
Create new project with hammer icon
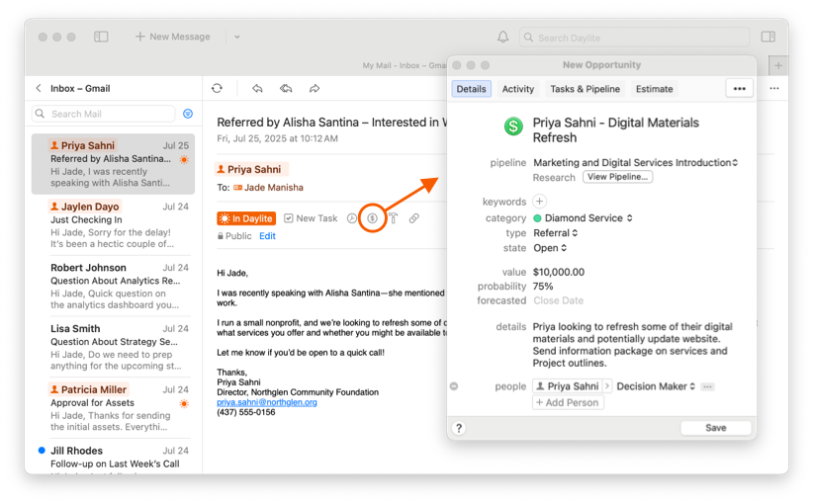[394, 218]
